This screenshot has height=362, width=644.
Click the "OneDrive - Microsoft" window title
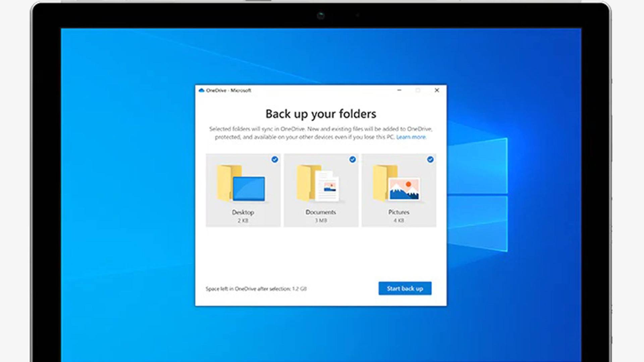point(228,90)
